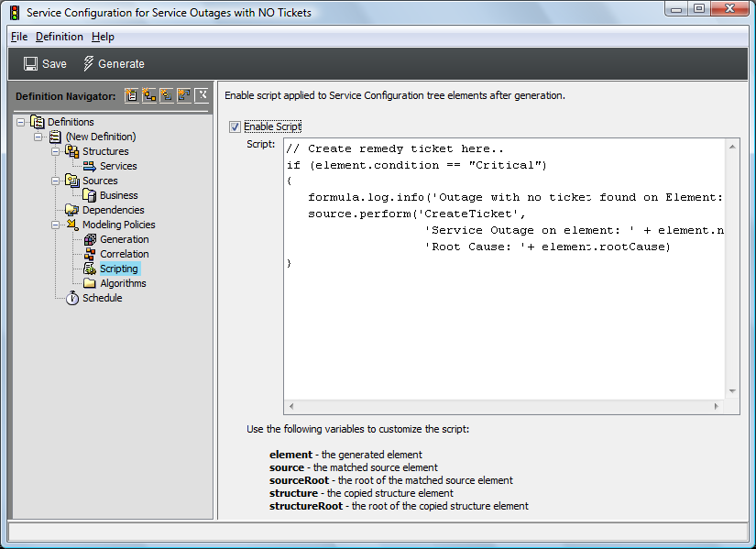756x549 pixels.
Task: Click the "// Create remedy ticket here.." comment line
Action: click(395, 149)
